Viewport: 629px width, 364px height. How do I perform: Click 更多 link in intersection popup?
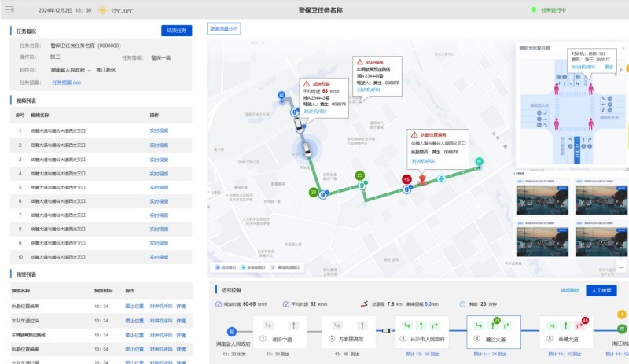609,67
